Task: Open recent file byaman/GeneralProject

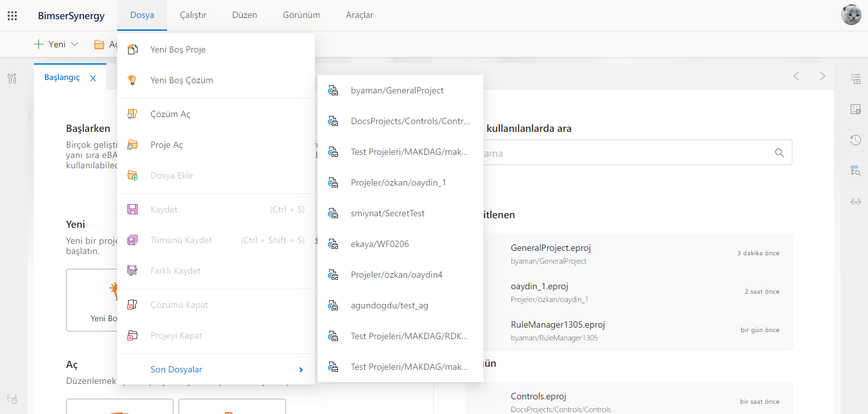Action: pos(397,91)
